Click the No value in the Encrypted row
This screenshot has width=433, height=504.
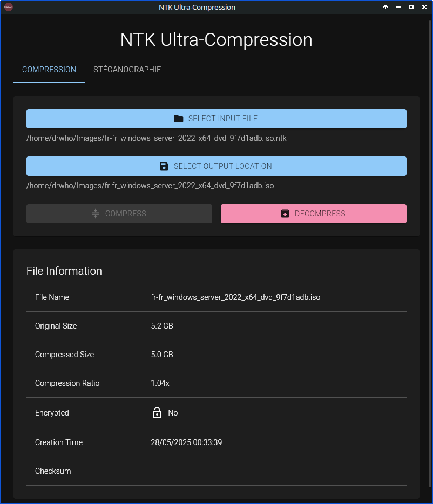pos(173,413)
